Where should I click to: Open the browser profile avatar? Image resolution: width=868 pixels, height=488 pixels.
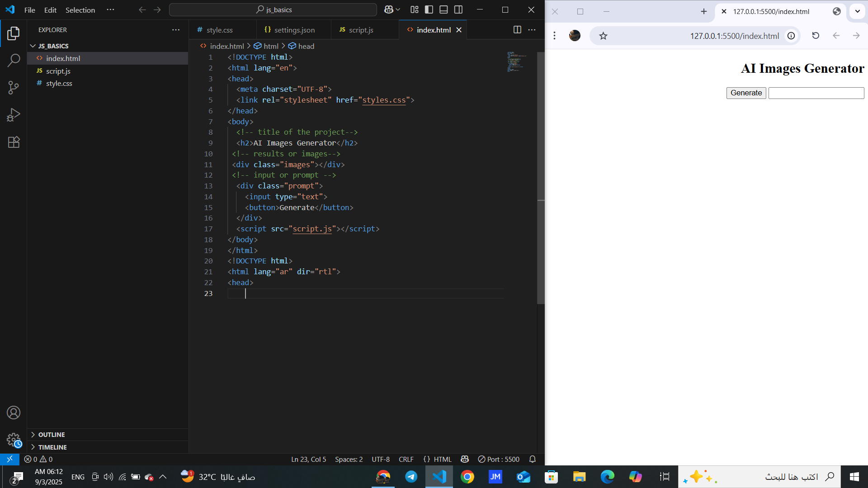click(x=575, y=35)
